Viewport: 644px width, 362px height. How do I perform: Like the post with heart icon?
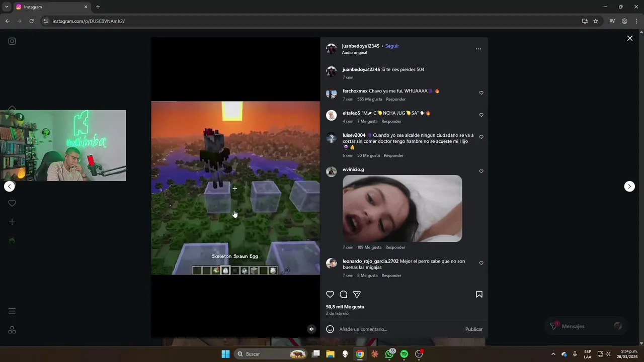(330, 295)
